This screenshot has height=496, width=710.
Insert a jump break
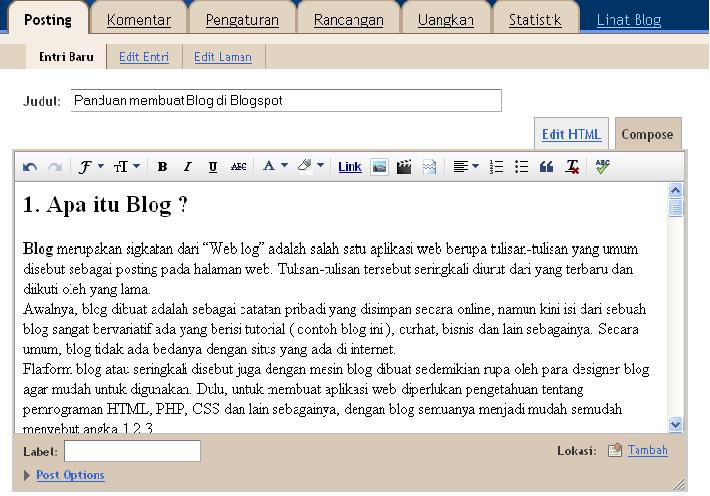(x=429, y=167)
